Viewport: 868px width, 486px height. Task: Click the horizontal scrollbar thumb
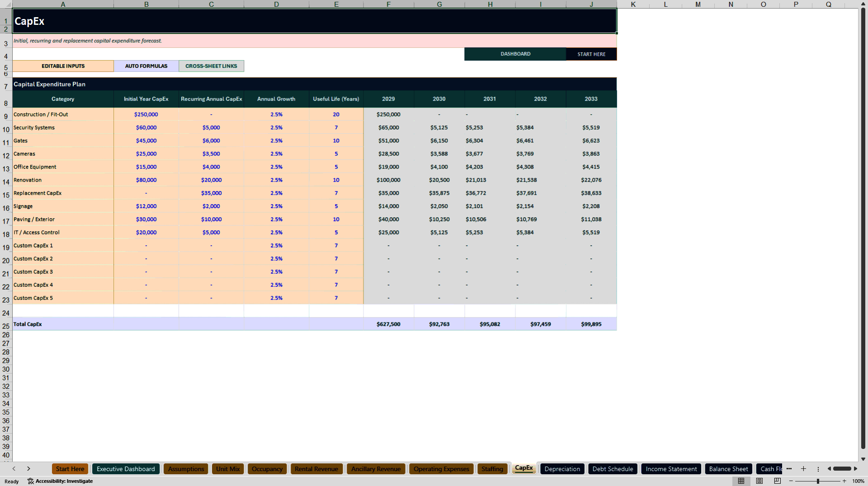[x=842, y=469]
